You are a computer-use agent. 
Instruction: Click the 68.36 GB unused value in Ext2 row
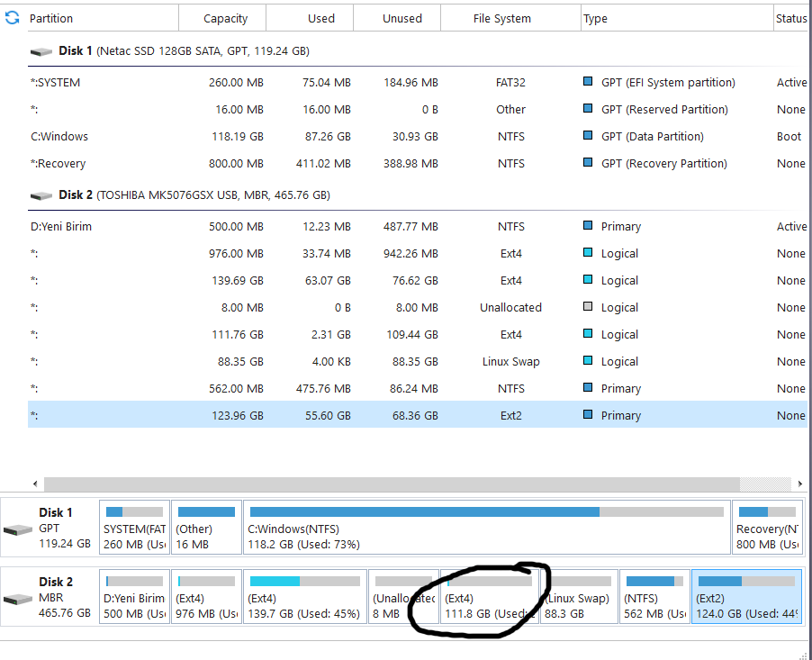(x=415, y=415)
